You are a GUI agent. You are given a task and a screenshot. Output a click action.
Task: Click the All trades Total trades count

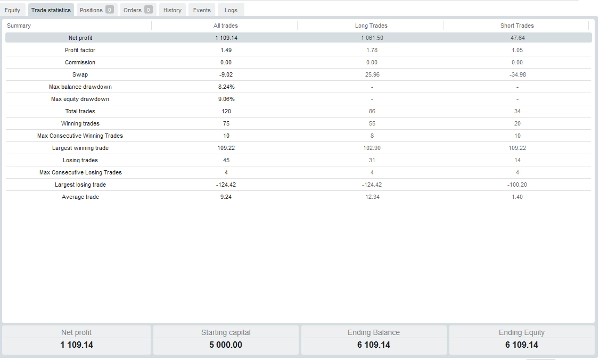point(226,111)
